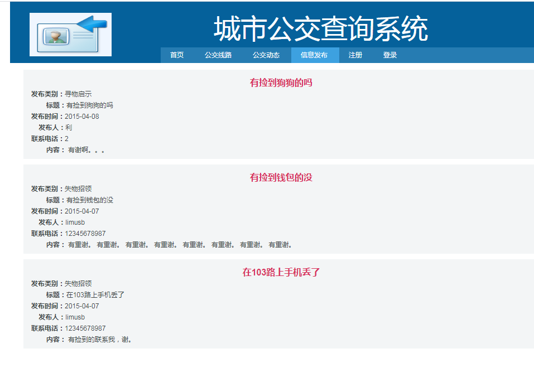Click 失物招领 in the 103路 post

pyautogui.click(x=78, y=283)
